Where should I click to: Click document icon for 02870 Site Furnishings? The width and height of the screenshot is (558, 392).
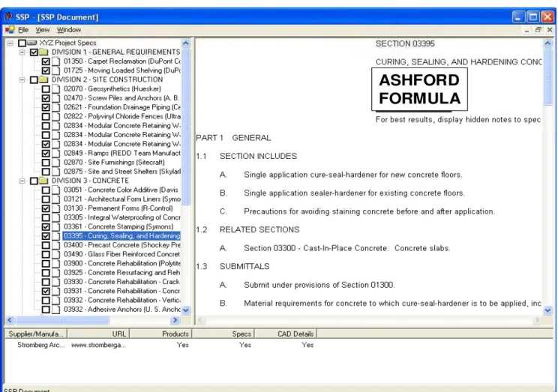(55, 163)
